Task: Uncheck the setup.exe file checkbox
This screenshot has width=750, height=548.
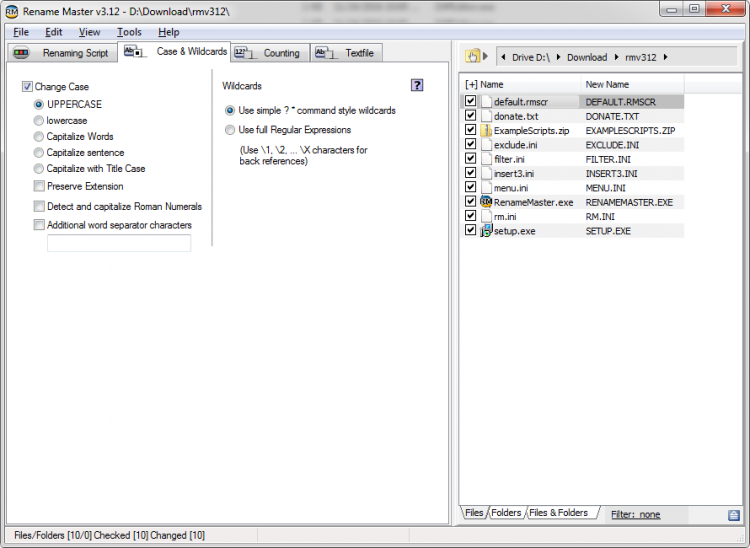Action: click(471, 230)
